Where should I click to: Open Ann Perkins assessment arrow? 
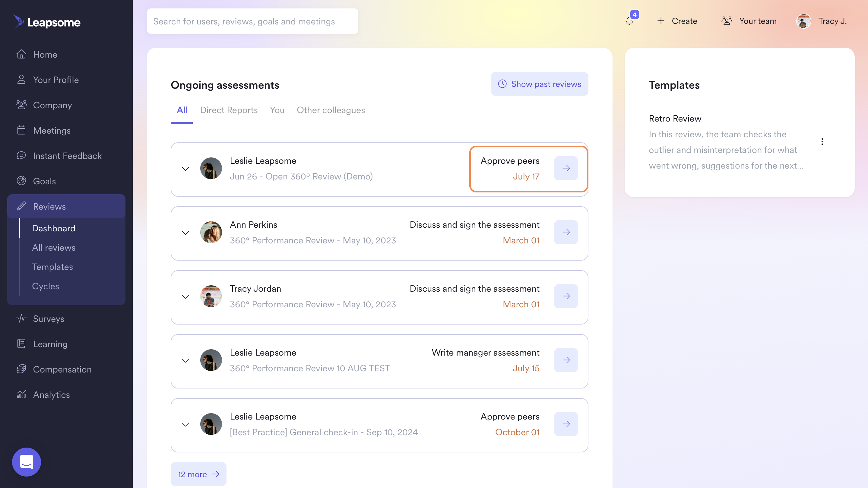tap(566, 232)
